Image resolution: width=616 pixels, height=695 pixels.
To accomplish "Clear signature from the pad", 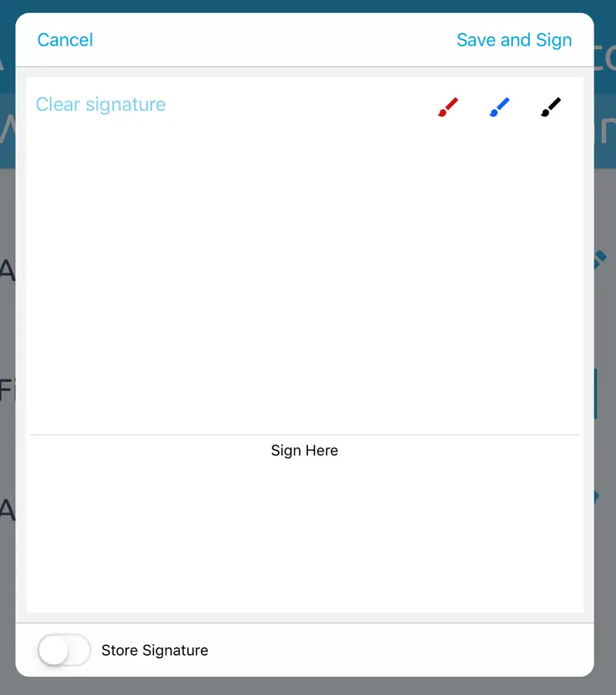I will click(x=101, y=105).
